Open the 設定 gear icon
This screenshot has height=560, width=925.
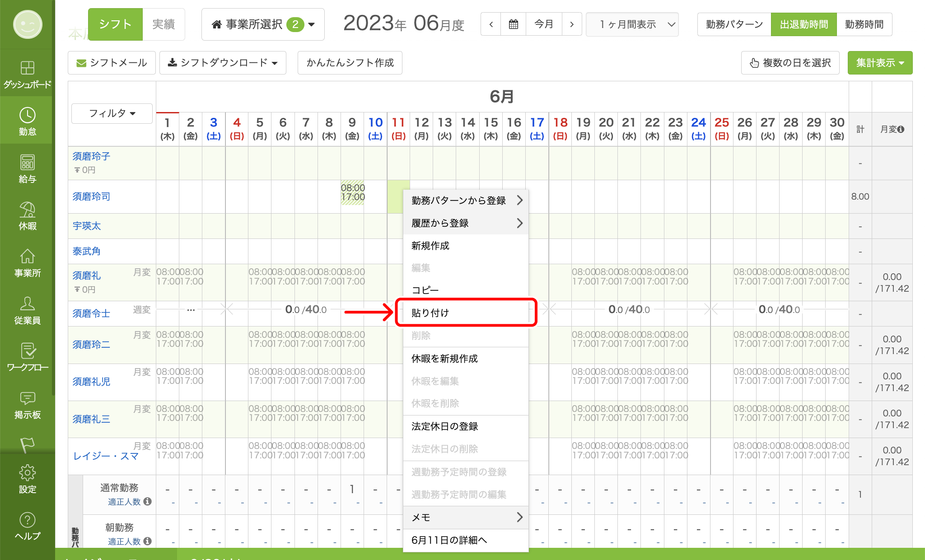(27, 473)
